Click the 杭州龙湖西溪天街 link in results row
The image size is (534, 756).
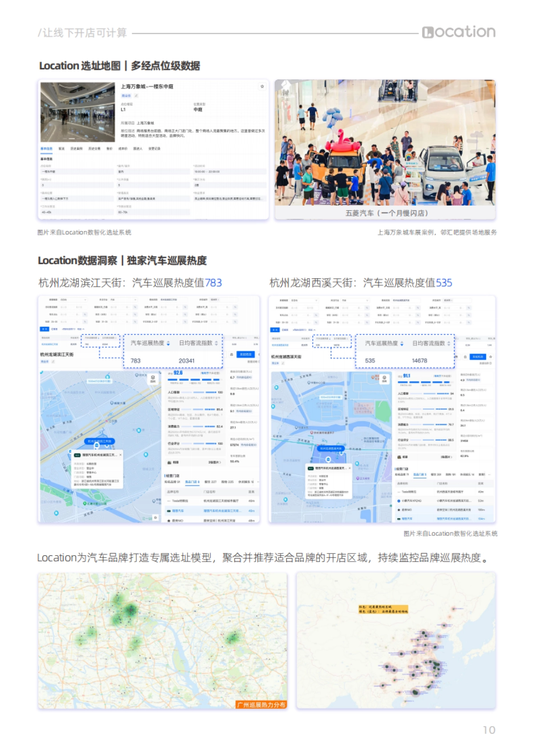(280, 345)
